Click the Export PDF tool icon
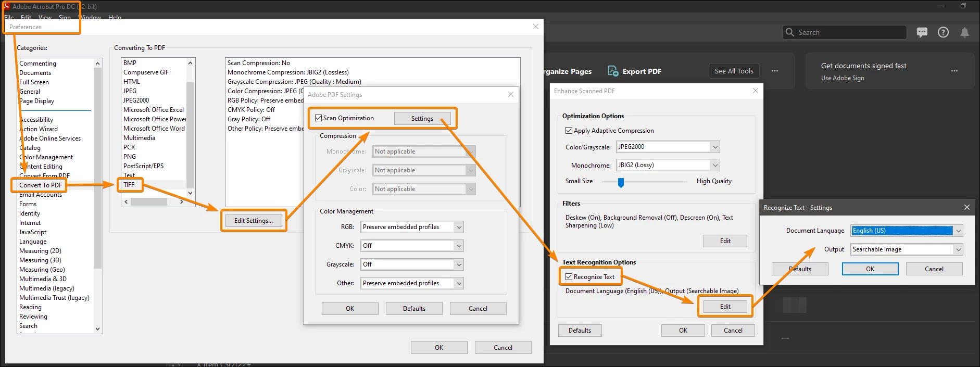This screenshot has width=980, height=367. point(613,71)
